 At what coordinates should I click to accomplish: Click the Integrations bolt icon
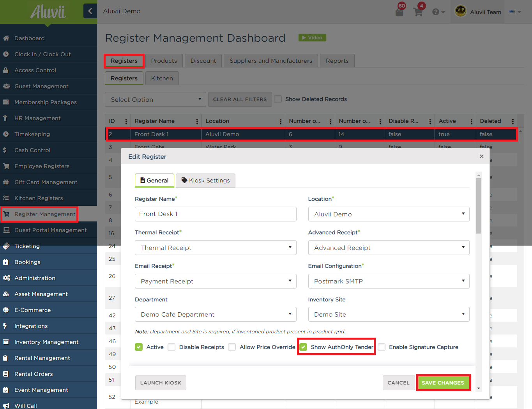(x=5, y=326)
